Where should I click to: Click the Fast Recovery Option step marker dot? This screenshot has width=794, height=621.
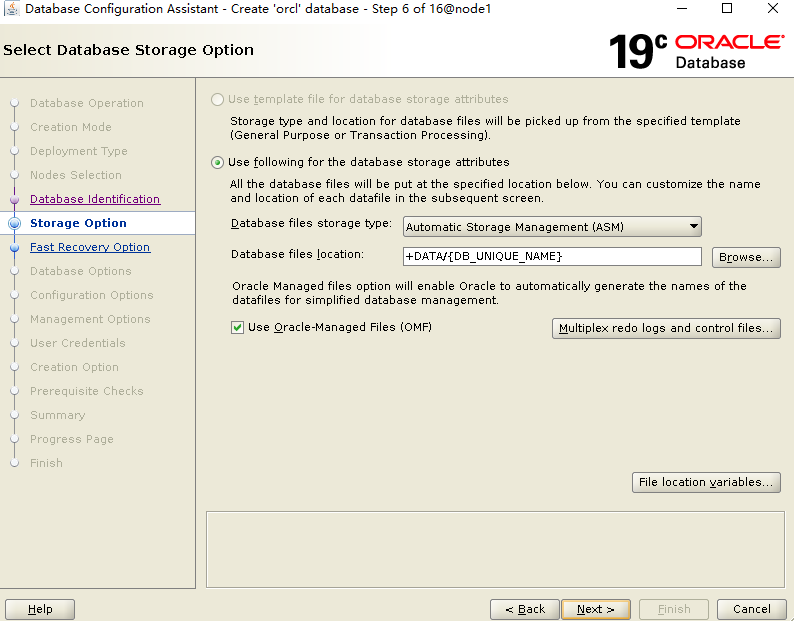point(15,248)
